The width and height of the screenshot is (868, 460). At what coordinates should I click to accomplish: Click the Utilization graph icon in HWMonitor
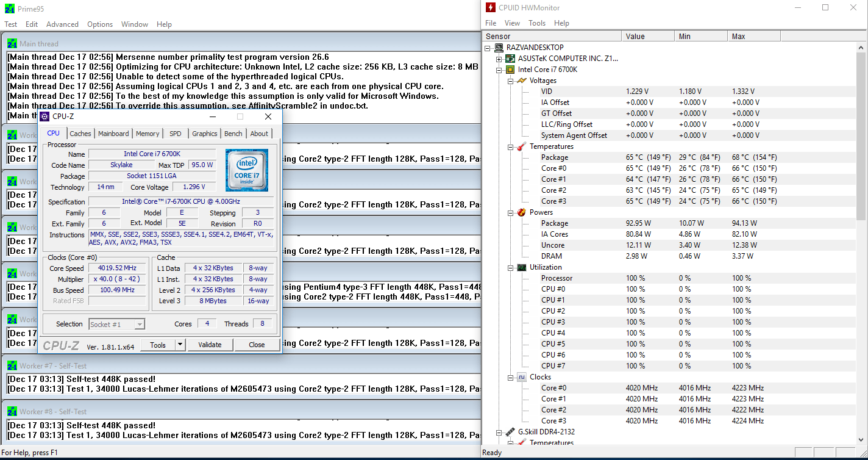(x=521, y=267)
